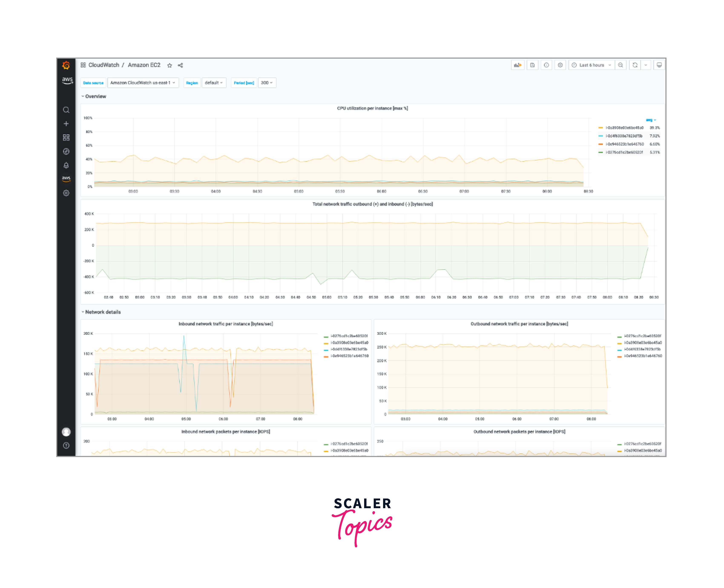The width and height of the screenshot is (724, 588).
Task: Open the Data source CloudWatch us-east-1 dropdown
Action: point(143,83)
